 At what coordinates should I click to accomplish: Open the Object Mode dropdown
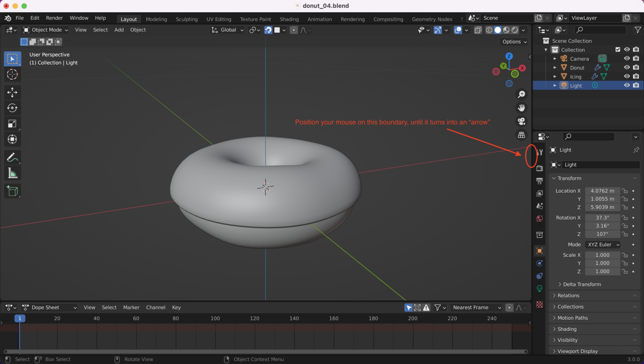coord(46,30)
